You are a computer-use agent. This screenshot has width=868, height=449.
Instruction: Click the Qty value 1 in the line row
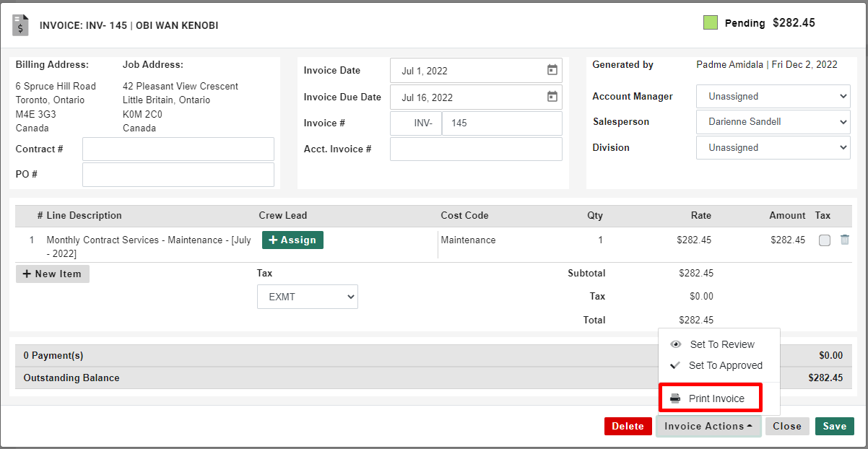tap(600, 240)
